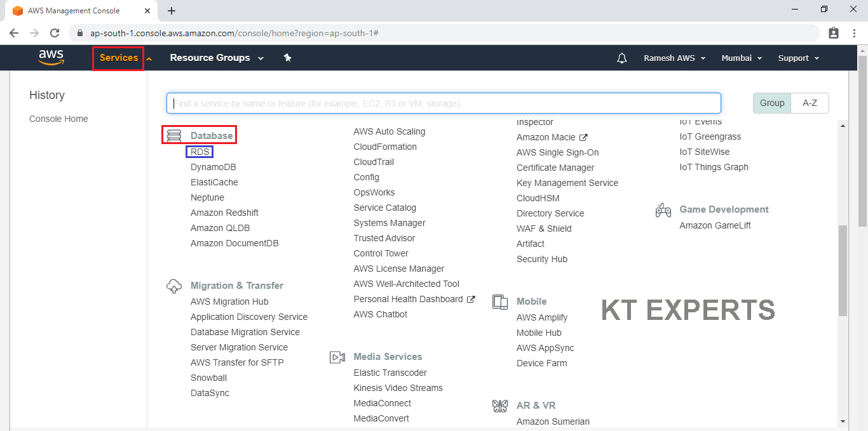Open CloudTrail
Viewport: 868px width, 431px height.
coord(374,162)
